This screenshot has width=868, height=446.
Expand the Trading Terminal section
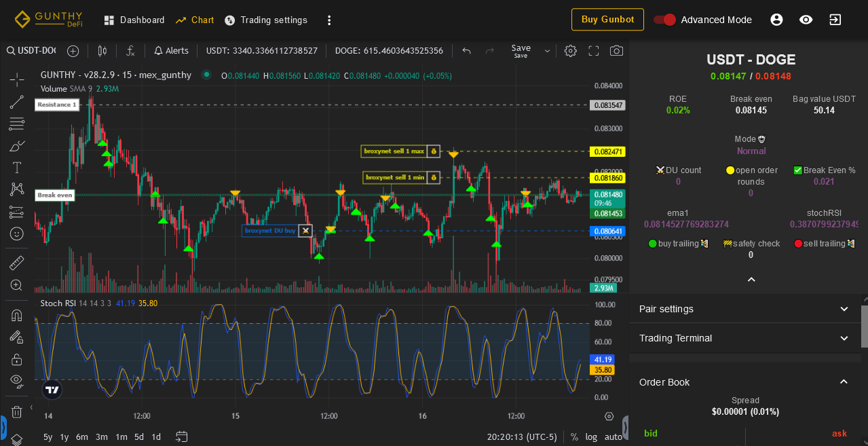pyautogui.click(x=744, y=338)
